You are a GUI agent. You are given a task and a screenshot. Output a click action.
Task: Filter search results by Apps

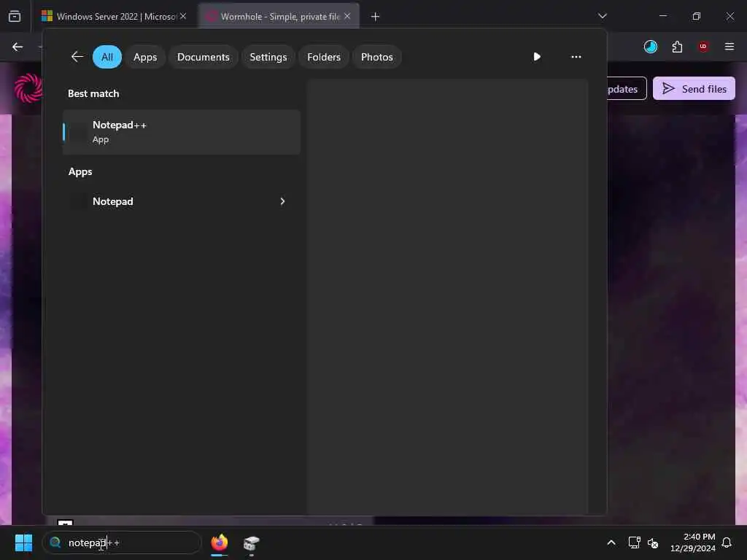145,57
